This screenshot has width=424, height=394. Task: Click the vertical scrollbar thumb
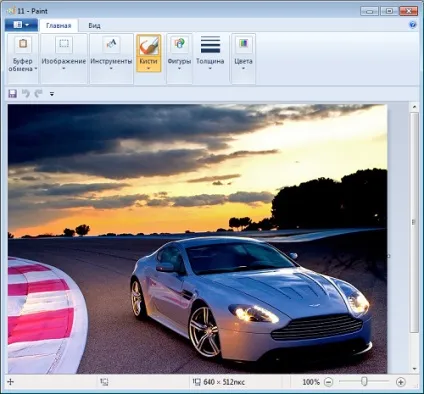pos(414,222)
